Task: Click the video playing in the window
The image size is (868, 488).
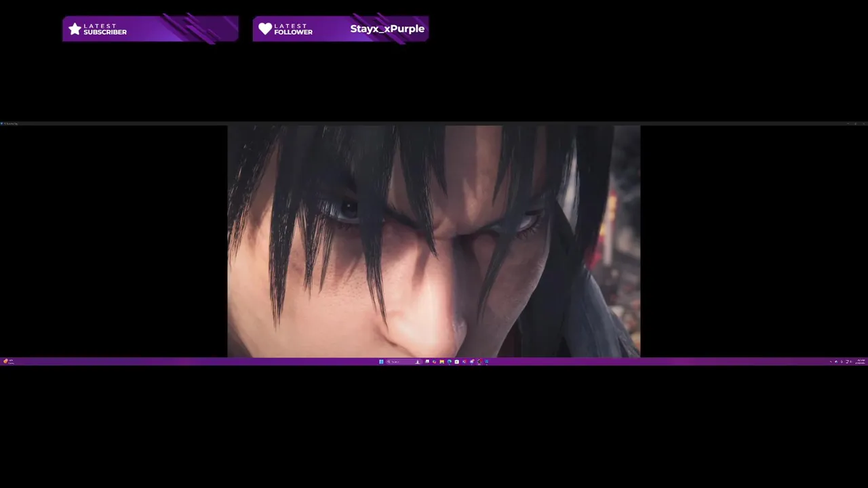Action: pos(434,241)
